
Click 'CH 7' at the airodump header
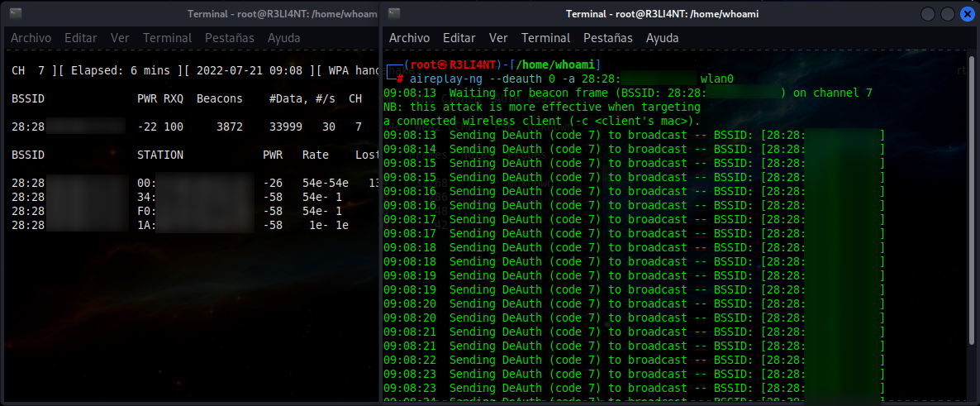tap(28, 70)
